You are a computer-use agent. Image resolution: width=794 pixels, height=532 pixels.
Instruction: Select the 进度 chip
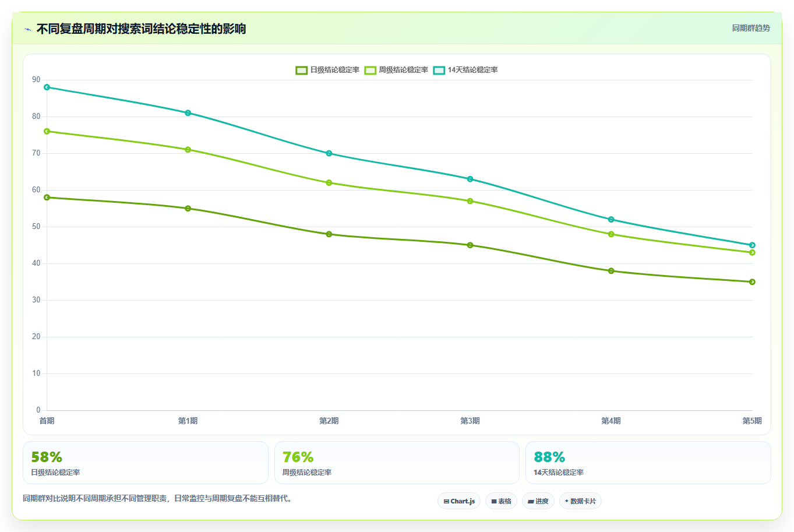(x=538, y=501)
